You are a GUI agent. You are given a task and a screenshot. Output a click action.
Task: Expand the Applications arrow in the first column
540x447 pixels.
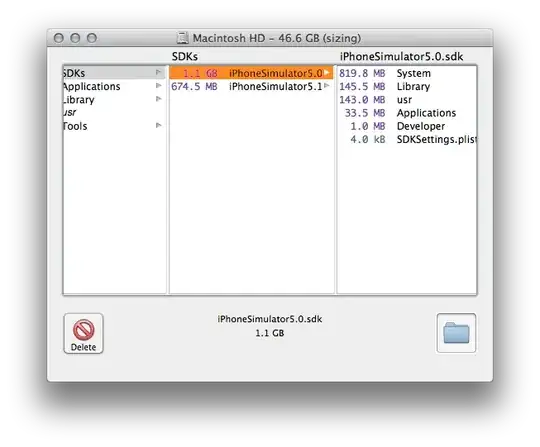[x=158, y=85]
